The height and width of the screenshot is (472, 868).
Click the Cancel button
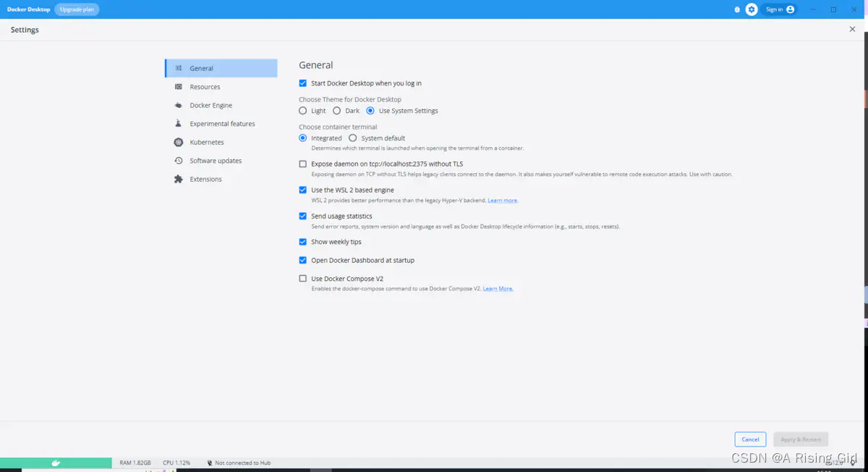tap(750, 439)
